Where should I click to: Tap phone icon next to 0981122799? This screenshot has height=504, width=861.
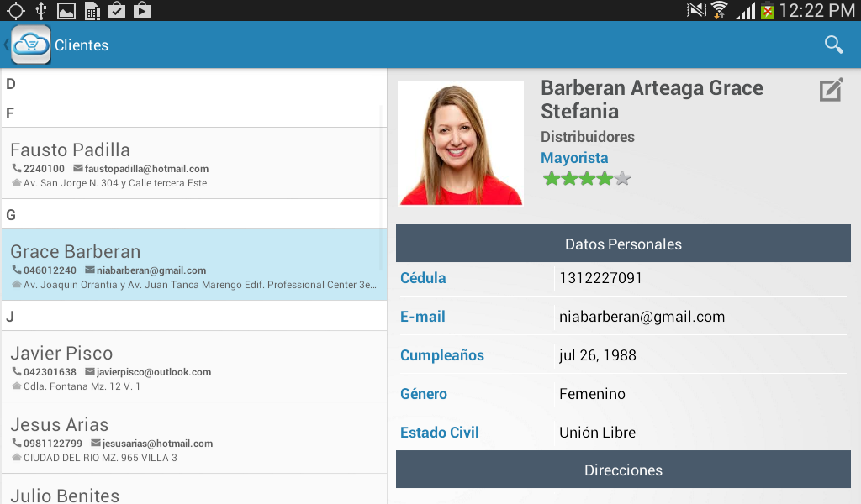coord(17,444)
